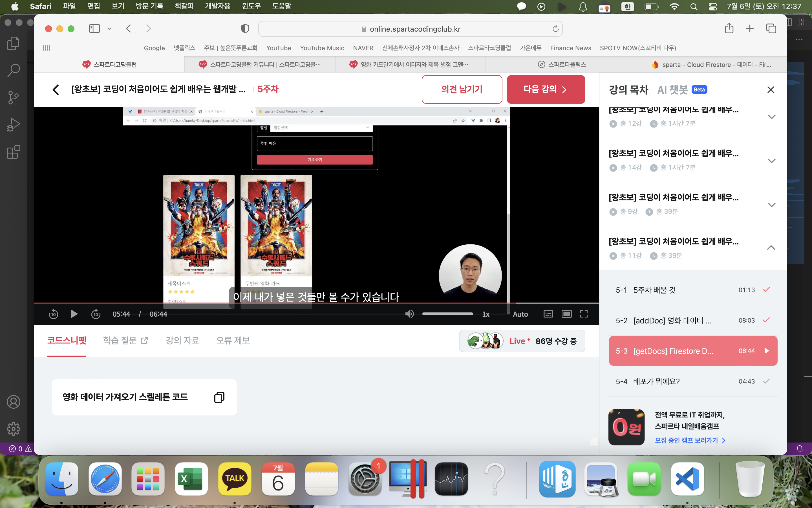Image resolution: width=812 pixels, height=508 pixels.
Task: Click 모집 중인 캠프 보러가기 link
Action: click(690, 440)
